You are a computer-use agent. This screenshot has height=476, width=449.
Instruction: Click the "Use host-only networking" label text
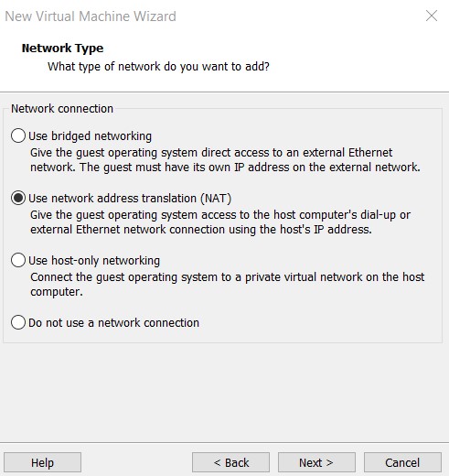coord(94,261)
